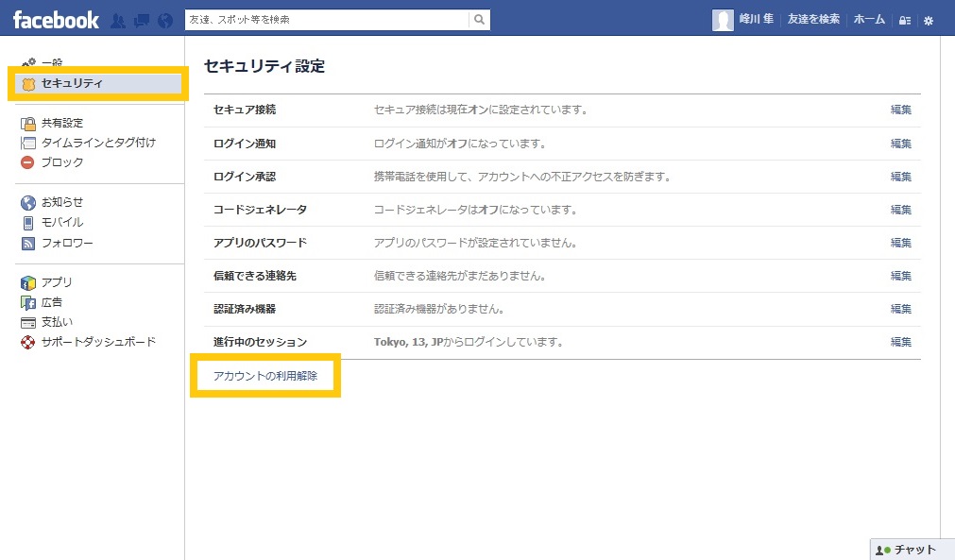Click the アプリ cube icon

[28, 282]
